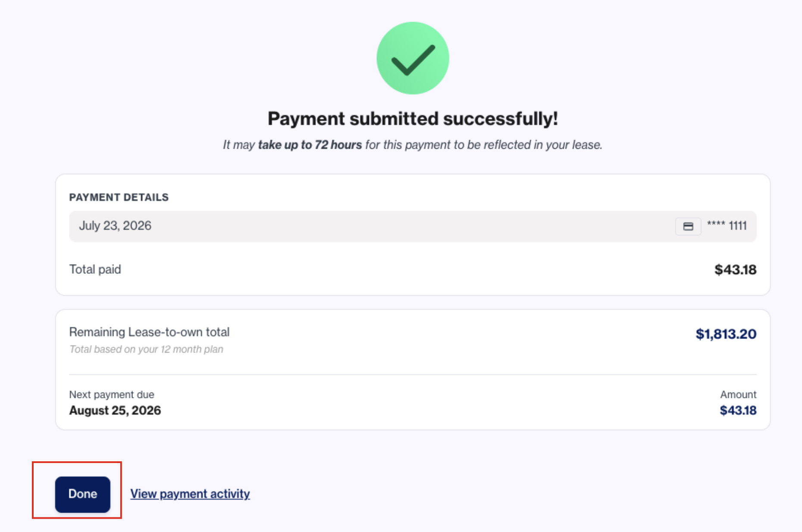Click the July 23, 2026 payment date

coord(115,225)
